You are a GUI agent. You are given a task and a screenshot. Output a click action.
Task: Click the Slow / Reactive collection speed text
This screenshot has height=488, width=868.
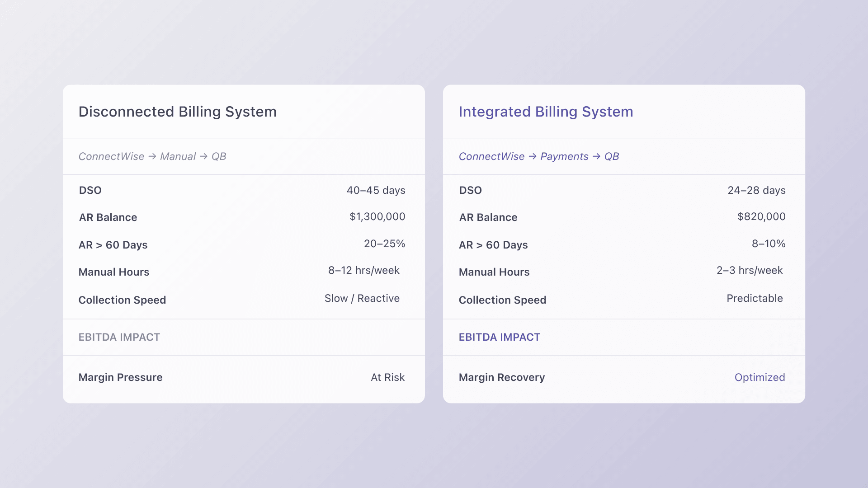coord(362,298)
